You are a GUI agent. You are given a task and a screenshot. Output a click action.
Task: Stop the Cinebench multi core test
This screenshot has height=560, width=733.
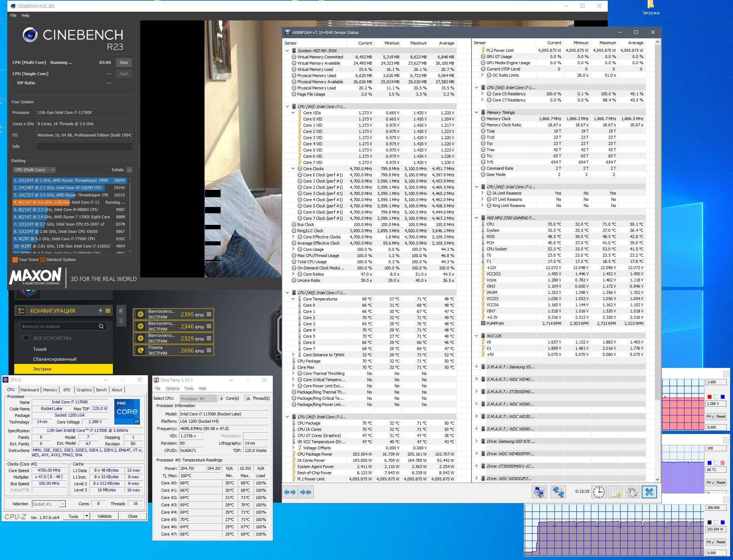coord(123,62)
